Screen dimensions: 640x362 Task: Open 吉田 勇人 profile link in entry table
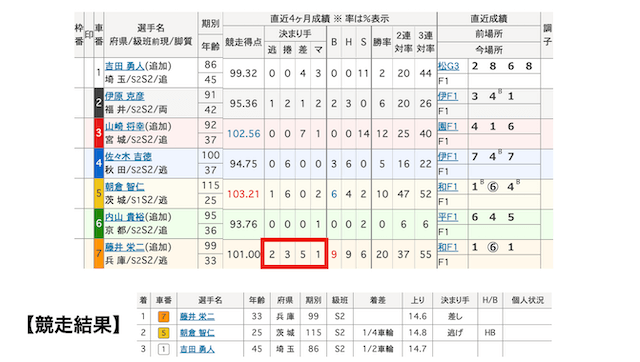tap(124, 66)
